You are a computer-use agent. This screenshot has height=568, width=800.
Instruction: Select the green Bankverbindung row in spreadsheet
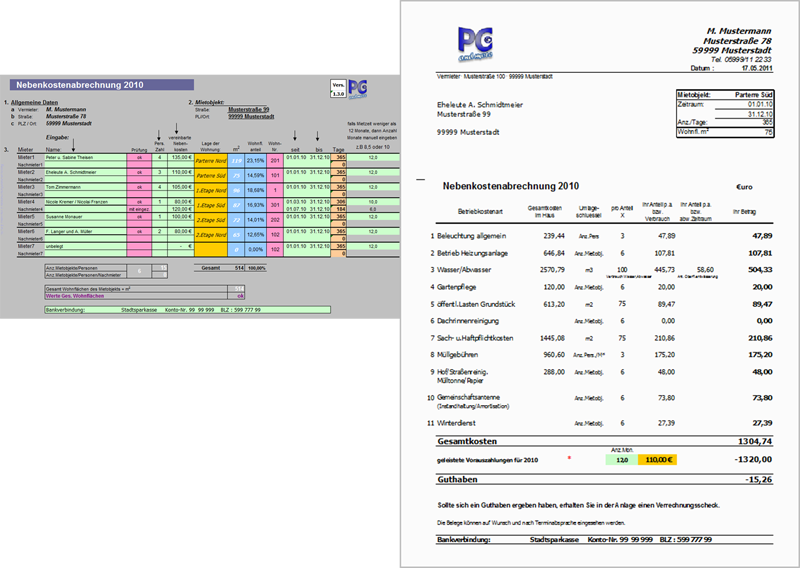tap(188, 310)
